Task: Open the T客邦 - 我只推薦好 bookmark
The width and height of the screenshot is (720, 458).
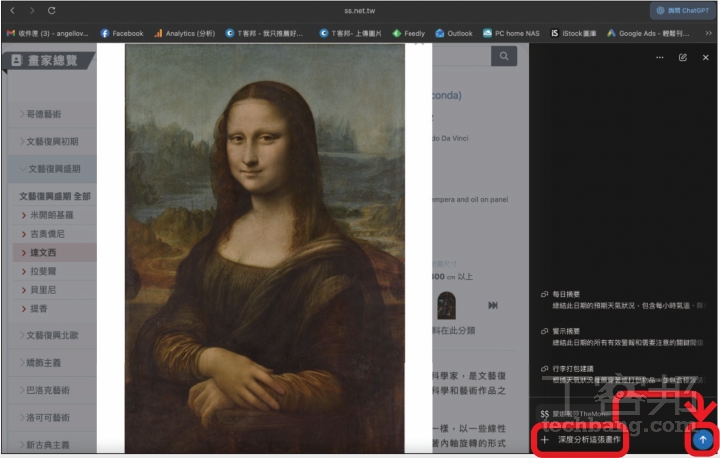Action: pyautogui.click(x=264, y=33)
